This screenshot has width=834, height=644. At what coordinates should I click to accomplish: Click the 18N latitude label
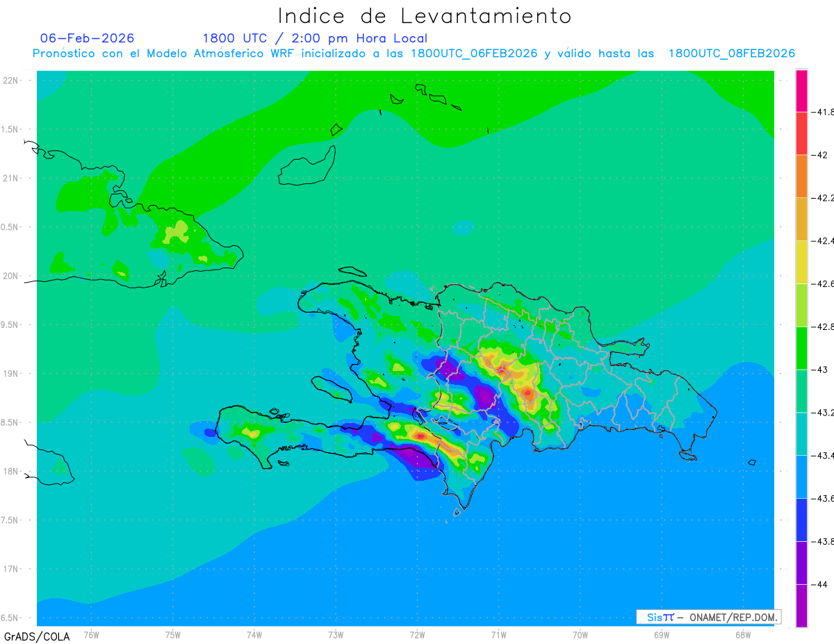pos(12,472)
